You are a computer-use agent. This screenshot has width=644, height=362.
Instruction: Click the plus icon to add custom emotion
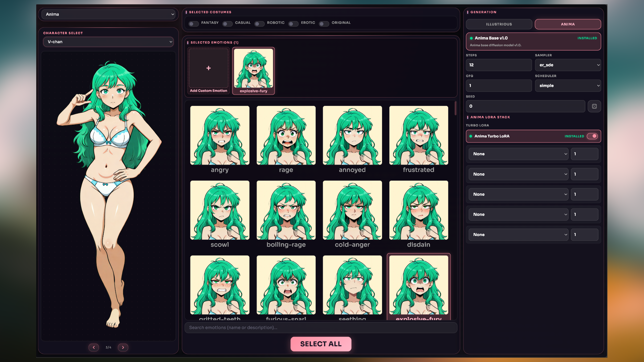click(209, 68)
